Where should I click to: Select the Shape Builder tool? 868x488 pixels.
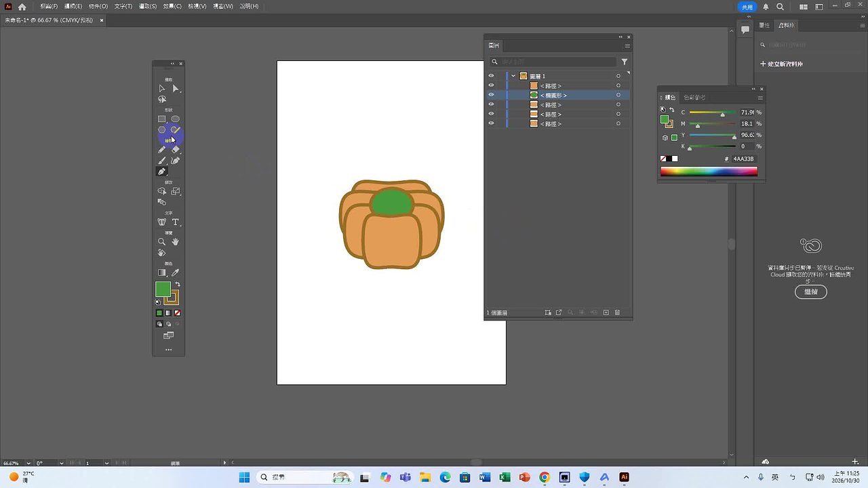(161, 191)
